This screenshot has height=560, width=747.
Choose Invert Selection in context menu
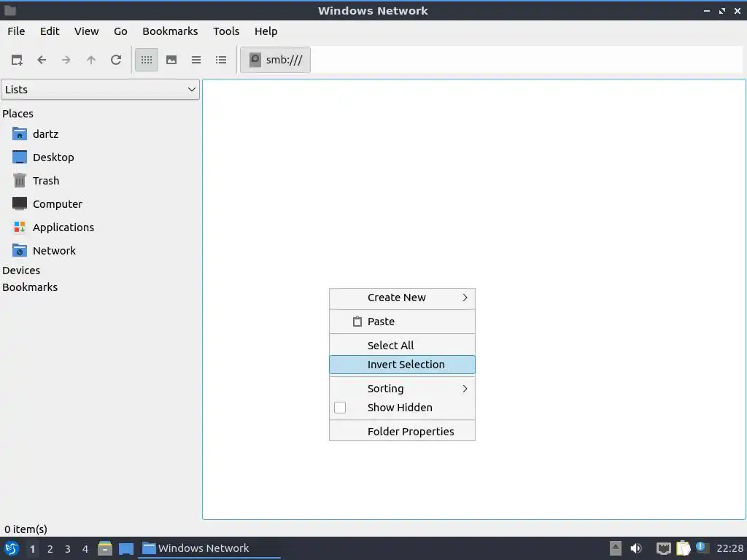point(402,365)
